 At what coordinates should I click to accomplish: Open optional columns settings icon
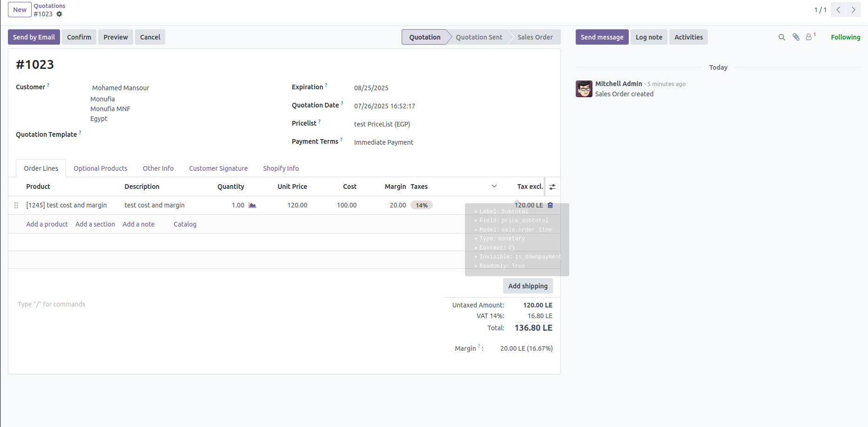552,187
